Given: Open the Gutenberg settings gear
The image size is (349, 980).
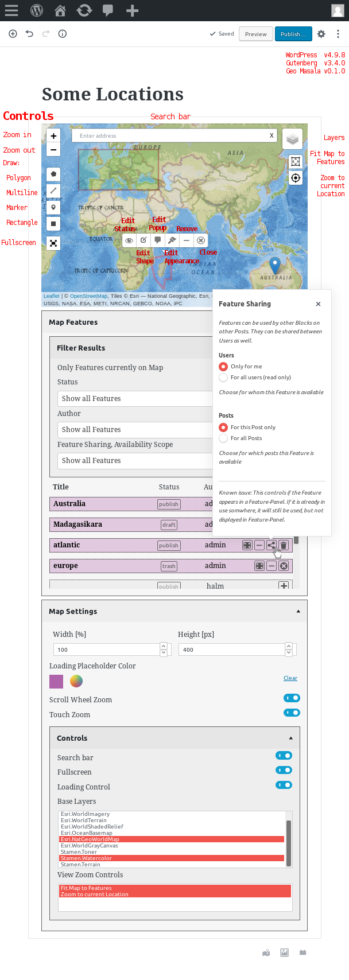Looking at the screenshot, I should [x=321, y=34].
